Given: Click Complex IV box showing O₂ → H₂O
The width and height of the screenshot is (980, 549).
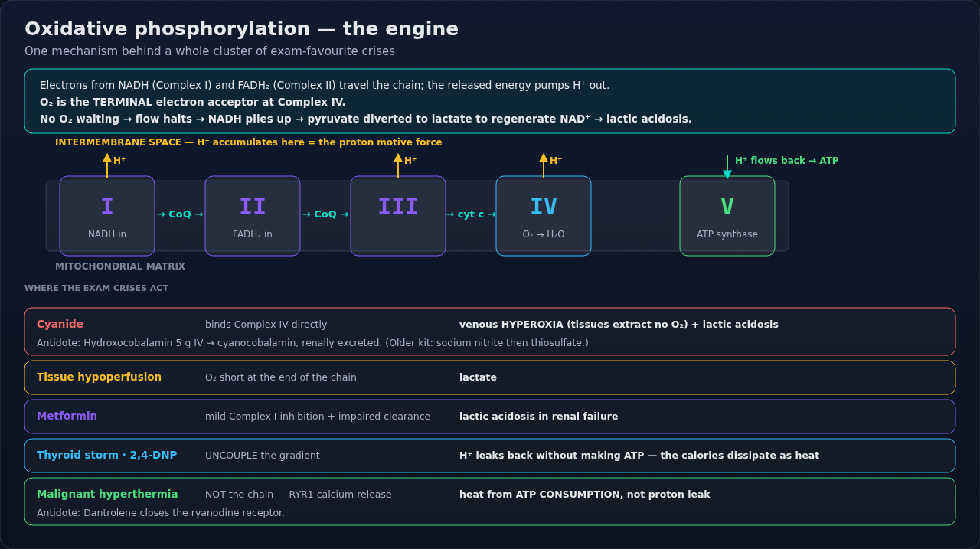Looking at the screenshot, I should tap(544, 216).
